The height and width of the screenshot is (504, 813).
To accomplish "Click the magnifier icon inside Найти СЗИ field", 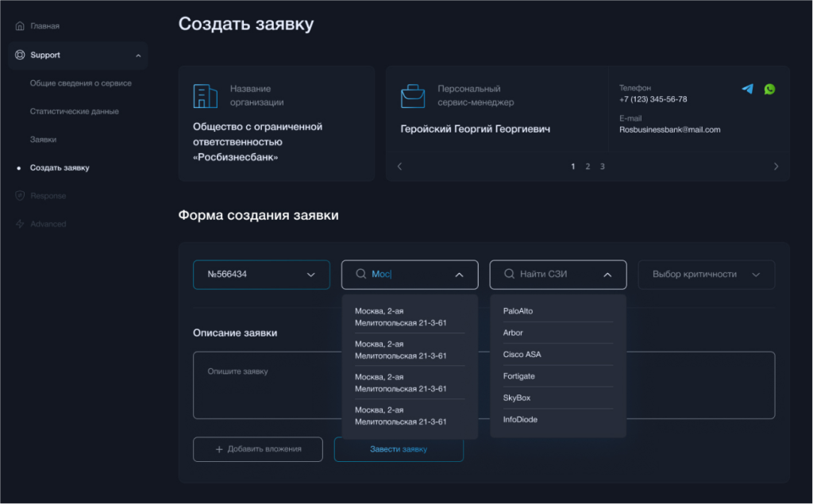I will pyautogui.click(x=509, y=274).
